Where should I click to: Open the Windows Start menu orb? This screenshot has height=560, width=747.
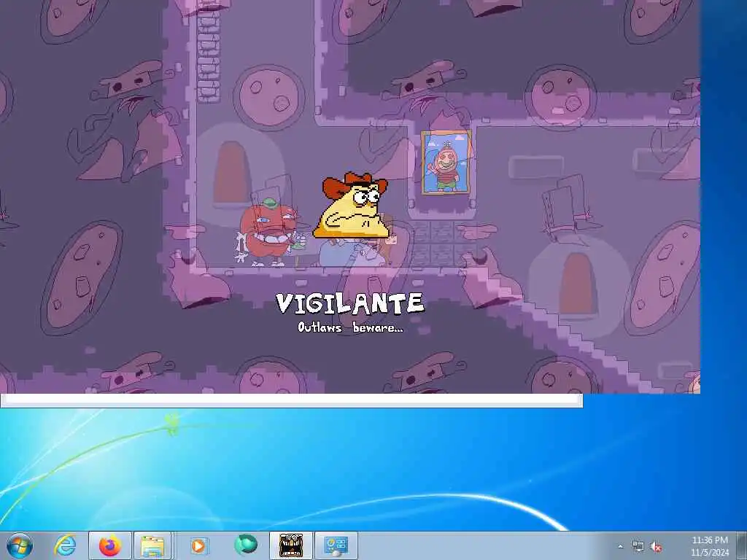tap(20, 545)
